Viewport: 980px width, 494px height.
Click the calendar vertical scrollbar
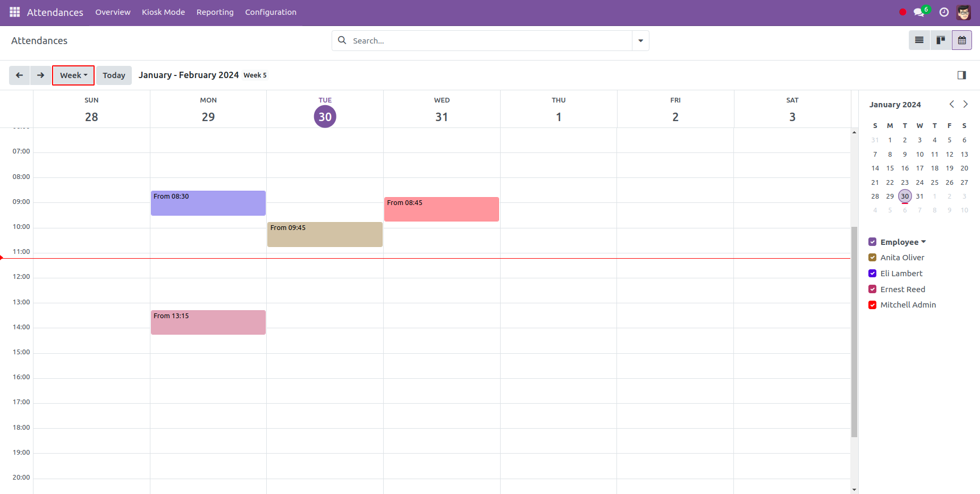(854, 331)
